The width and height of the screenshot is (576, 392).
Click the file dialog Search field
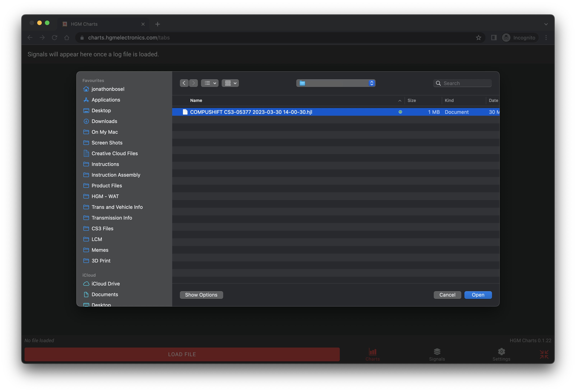(x=462, y=83)
